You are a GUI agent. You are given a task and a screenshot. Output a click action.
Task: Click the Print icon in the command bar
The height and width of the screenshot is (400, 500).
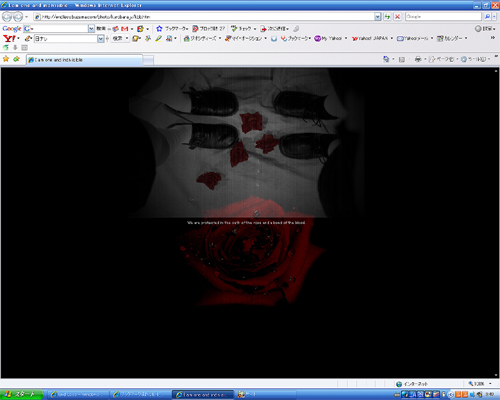(x=418, y=59)
